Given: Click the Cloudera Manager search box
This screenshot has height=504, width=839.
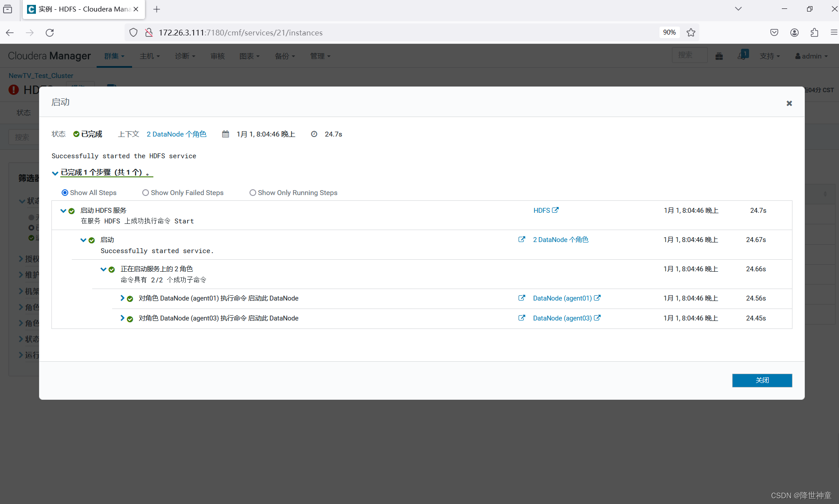Looking at the screenshot, I should pos(690,55).
